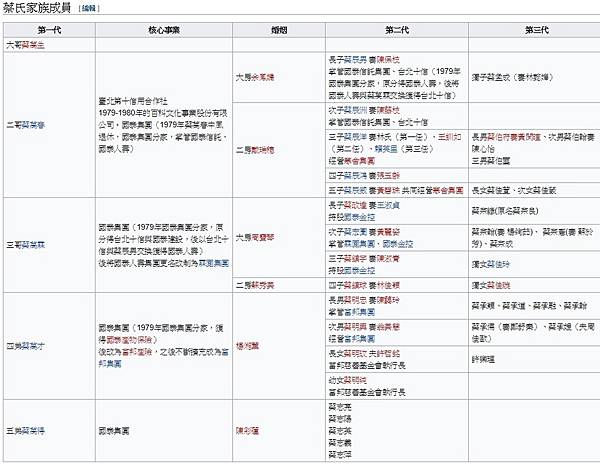Click third-generation cell in 蔡政達's row

click(x=534, y=211)
